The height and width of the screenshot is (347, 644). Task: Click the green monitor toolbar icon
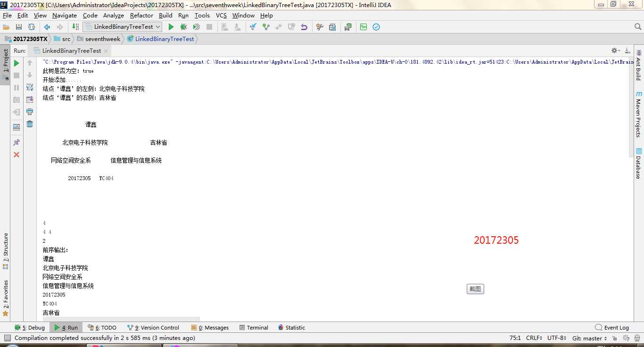click(x=363, y=27)
